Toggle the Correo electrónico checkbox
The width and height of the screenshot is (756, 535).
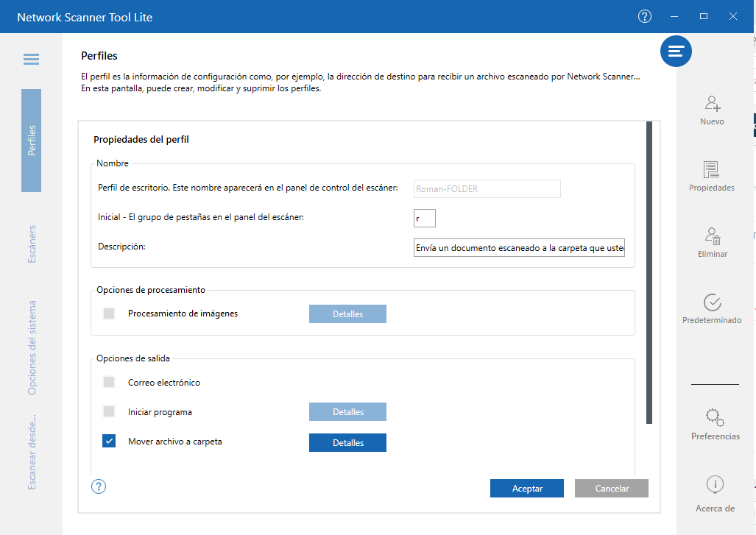point(109,382)
